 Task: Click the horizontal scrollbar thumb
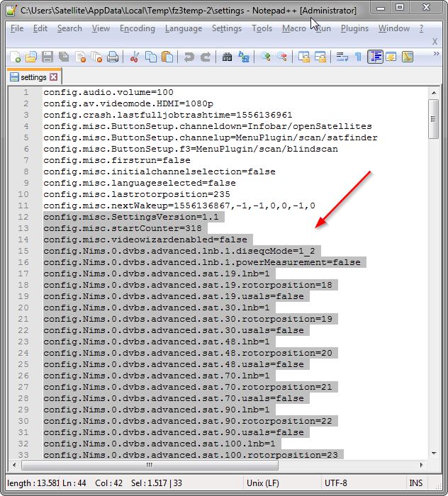click(x=150, y=465)
